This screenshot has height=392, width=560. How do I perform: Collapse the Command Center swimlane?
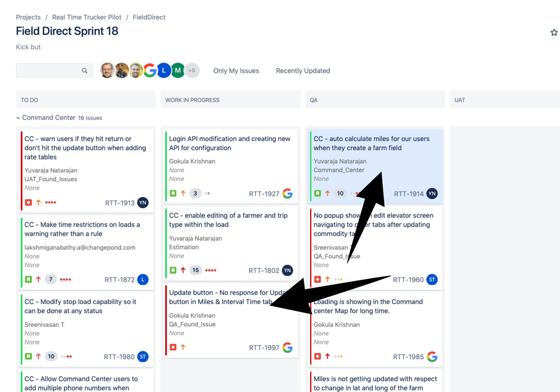(x=18, y=118)
